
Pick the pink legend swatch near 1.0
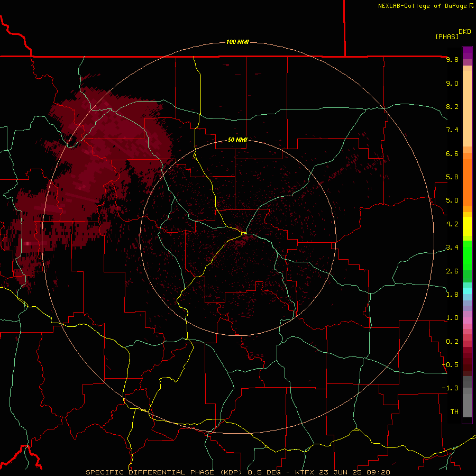click(467, 321)
